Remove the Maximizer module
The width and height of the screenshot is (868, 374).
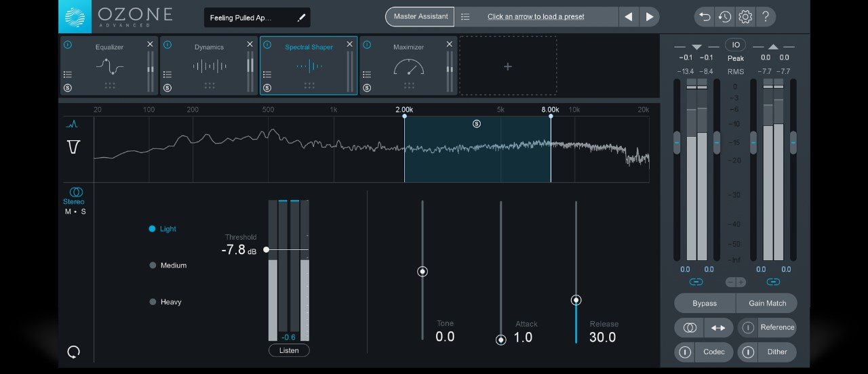coord(449,44)
